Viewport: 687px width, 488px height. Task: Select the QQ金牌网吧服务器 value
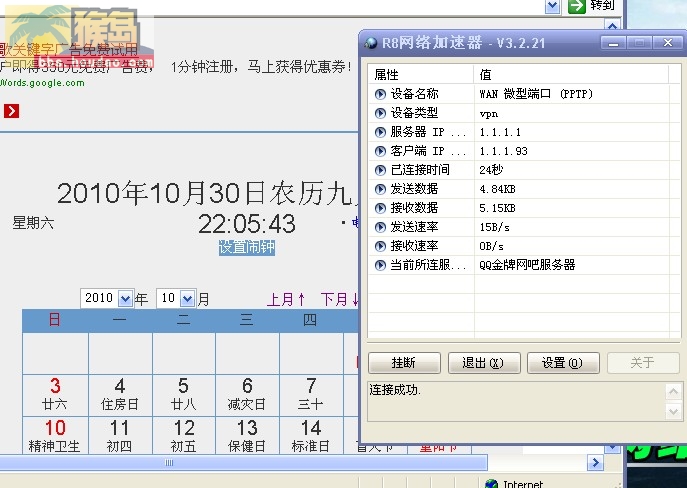(527, 265)
